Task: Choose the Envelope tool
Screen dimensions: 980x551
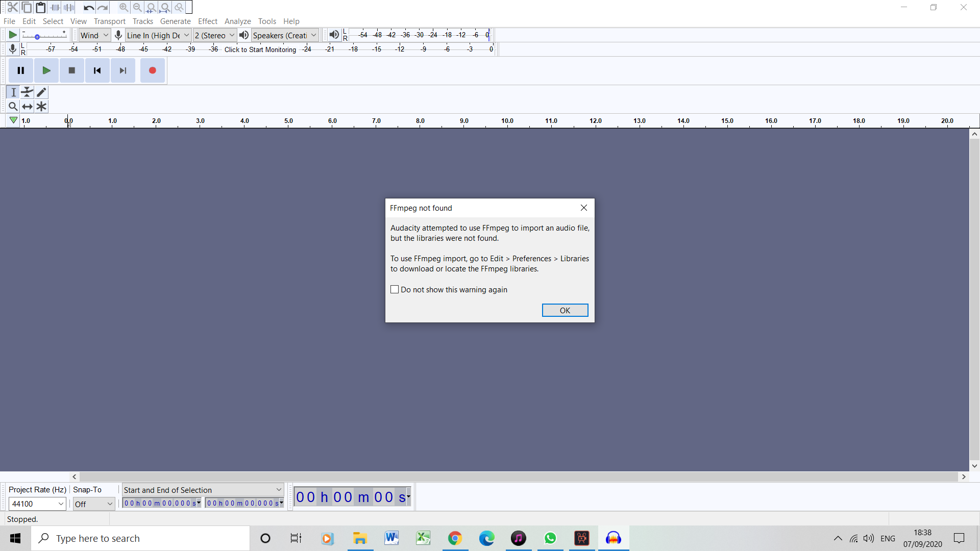Action: [x=27, y=92]
